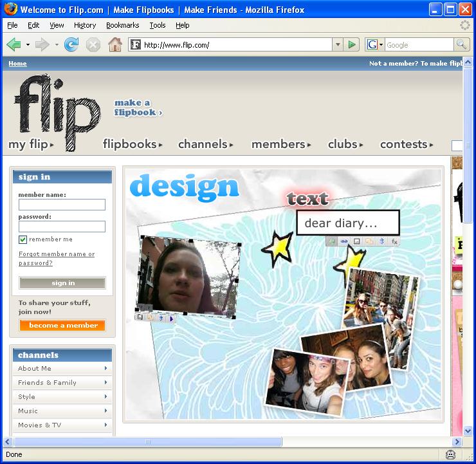Click the Google search magnifier icon
This screenshot has width=476, height=464.
[461, 44]
